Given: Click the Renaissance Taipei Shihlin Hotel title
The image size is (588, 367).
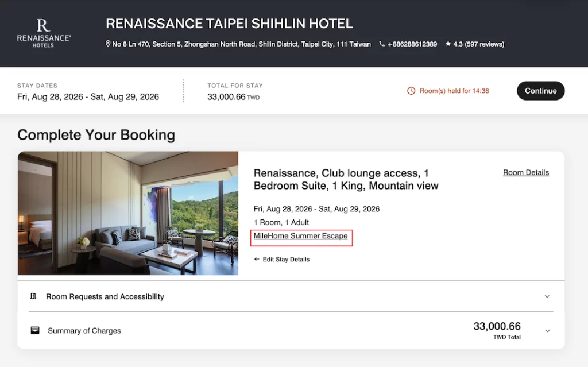Looking at the screenshot, I should [x=229, y=24].
